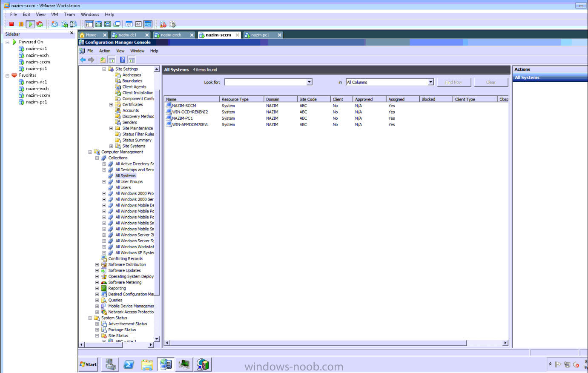
Task: Sort by the Resource Type column header
Action: (x=241, y=99)
